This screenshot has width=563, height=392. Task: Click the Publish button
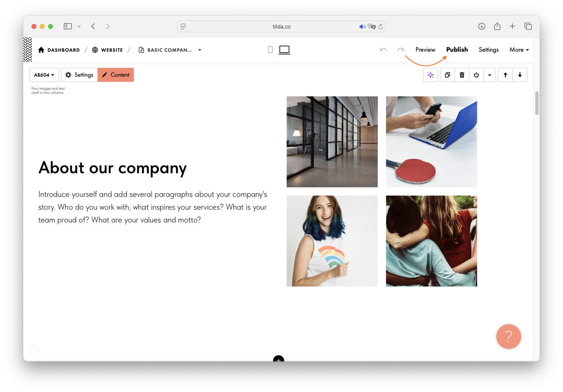457,50
